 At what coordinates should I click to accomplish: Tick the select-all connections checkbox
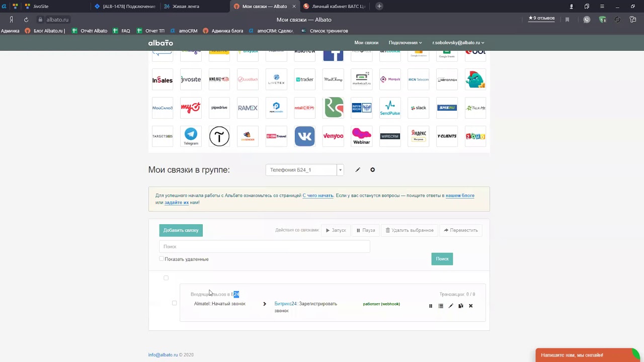click(166, 278)
